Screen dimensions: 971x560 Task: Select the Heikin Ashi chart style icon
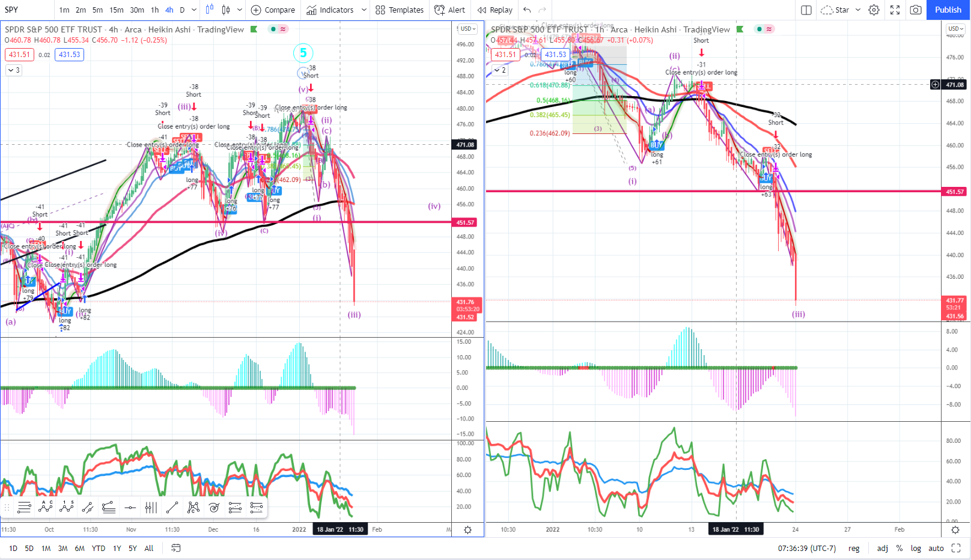pyautogui.click(x=209, y=10)
